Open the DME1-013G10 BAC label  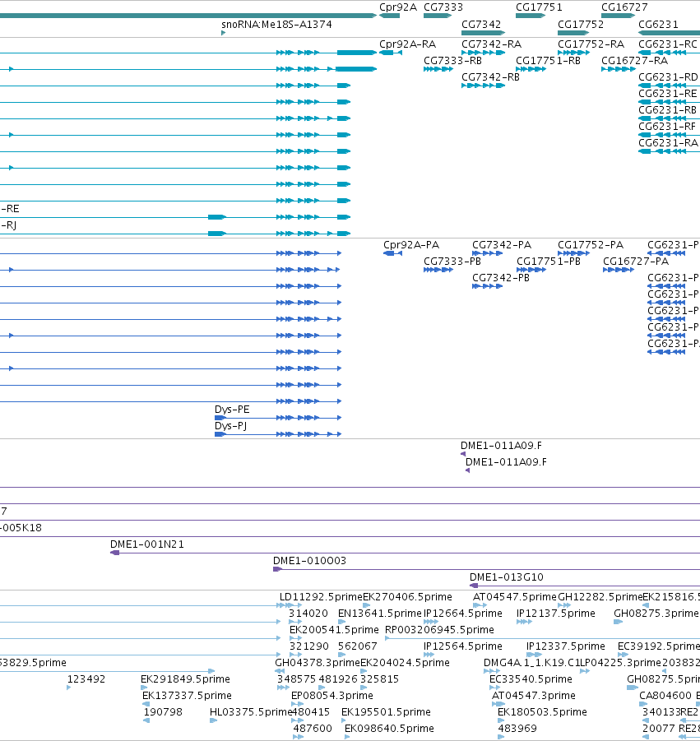click(x=506, y=577)
